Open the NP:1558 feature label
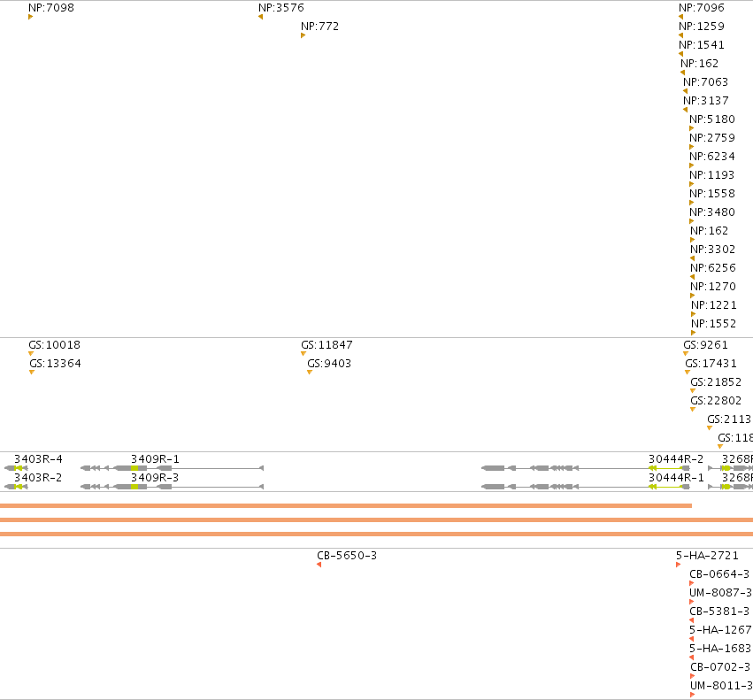This screenshot has height=700, width=753. click(712, 194)
